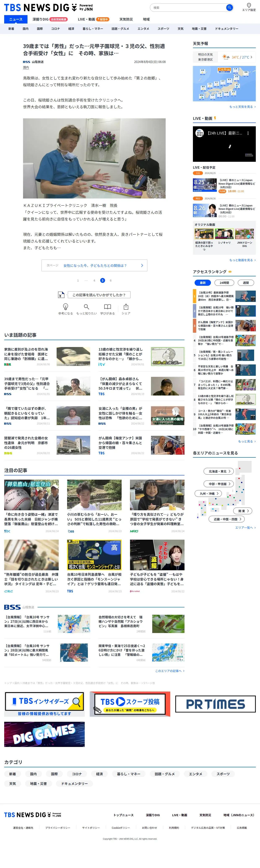260x868 pixels.
Task: Click the TBS NEWS DIG header logo
Action: coord(48,7)
